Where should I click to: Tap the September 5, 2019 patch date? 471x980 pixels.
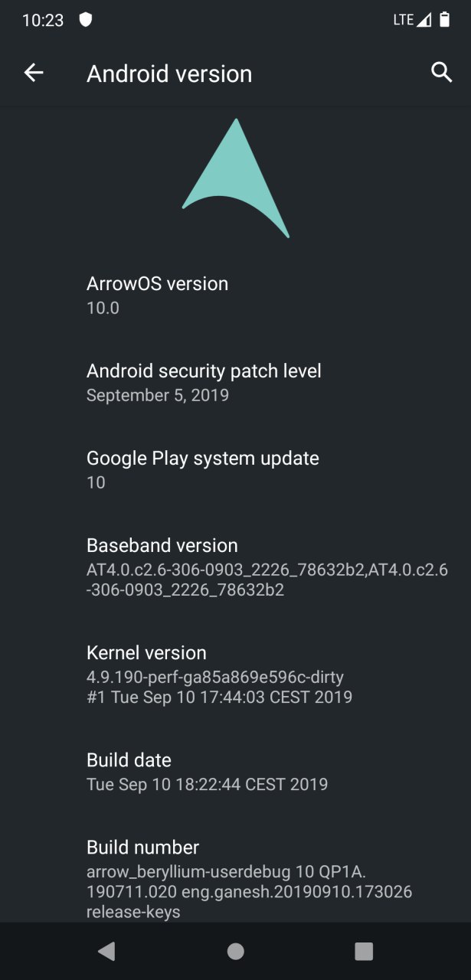point(158,396)
